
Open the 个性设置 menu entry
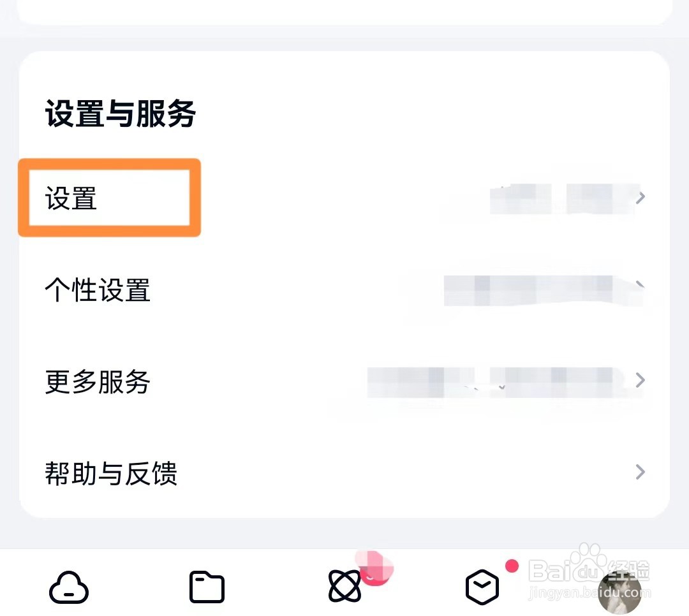click(98, 290)
